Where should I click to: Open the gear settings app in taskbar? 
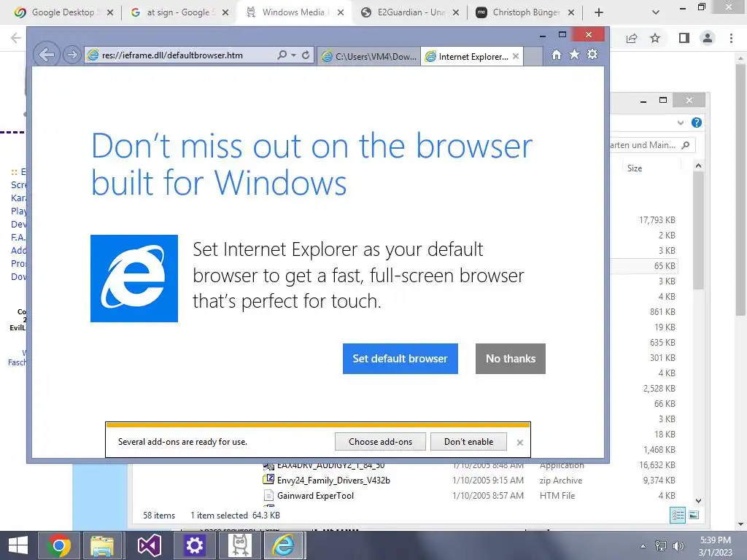pos(194,545)
